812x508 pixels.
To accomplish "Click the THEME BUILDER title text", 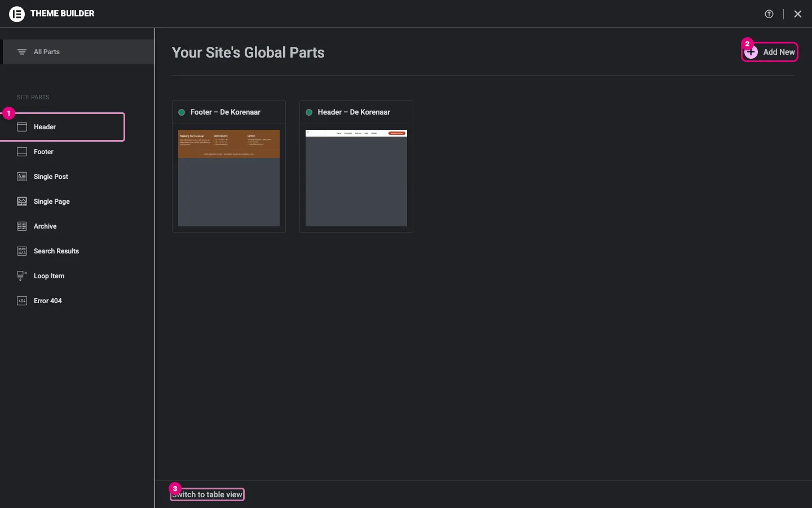I will click(x=63, y=14).
